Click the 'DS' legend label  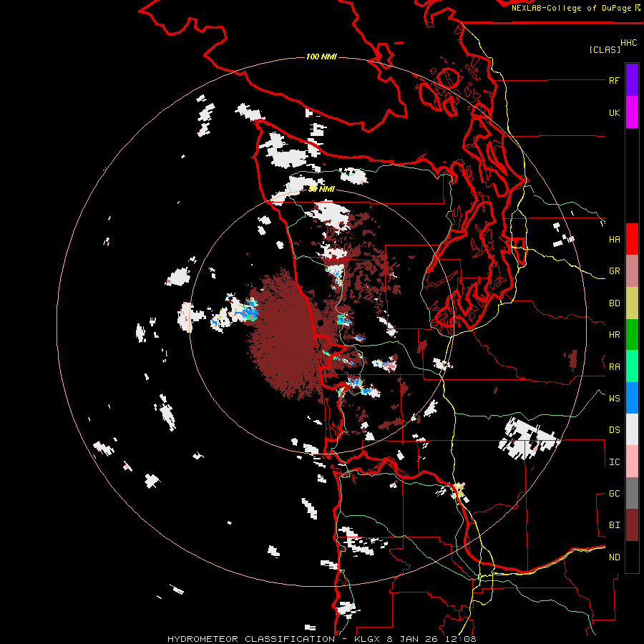pos(614,430)
